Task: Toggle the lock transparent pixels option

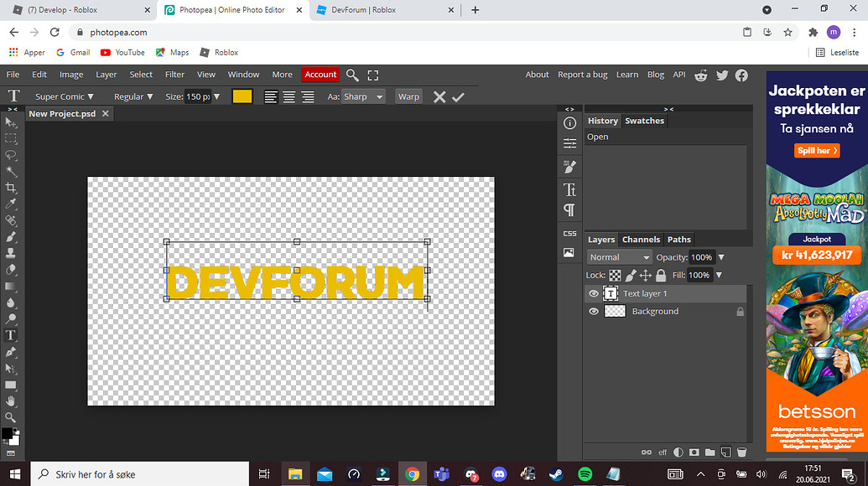Action: coord(615,275)
